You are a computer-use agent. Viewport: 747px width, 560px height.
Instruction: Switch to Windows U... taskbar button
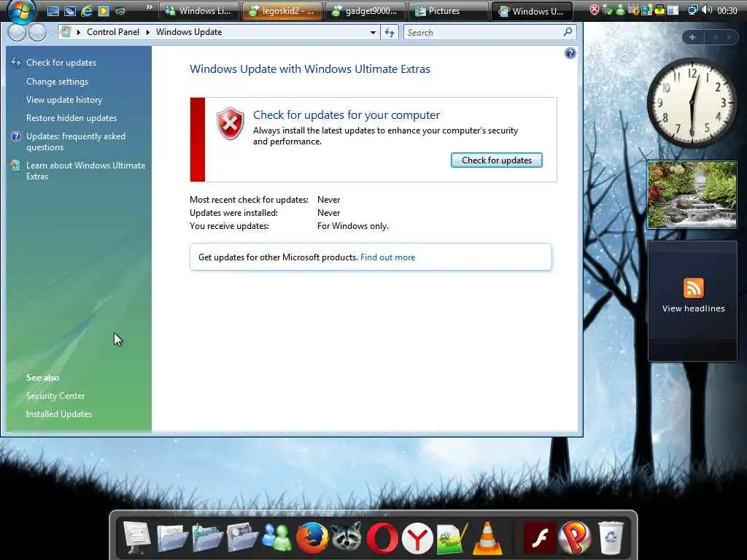click(532, 11)
